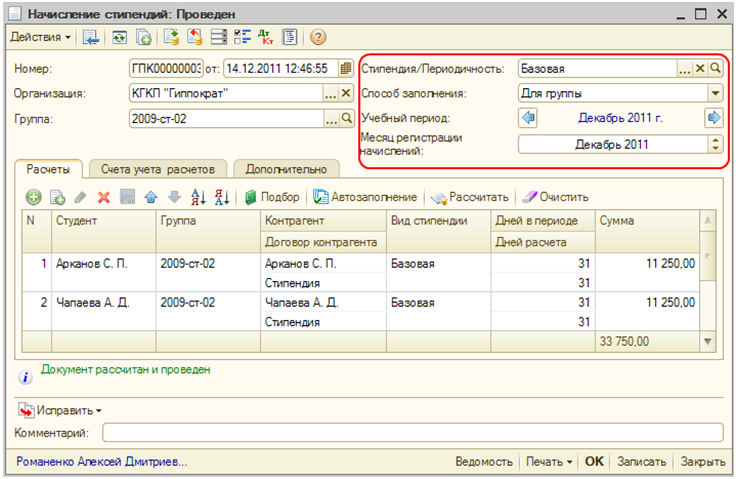Open the Действия menu
The image size is (736, 479).
(x=40, y=38)
